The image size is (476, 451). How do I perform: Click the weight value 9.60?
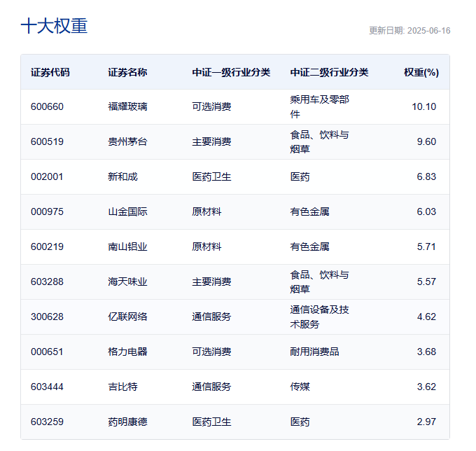tap(426, 141)
